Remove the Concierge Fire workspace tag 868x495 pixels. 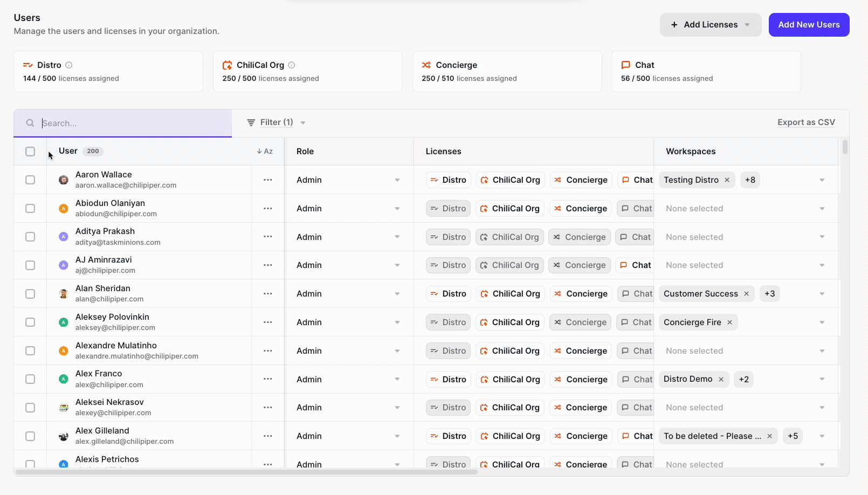tap(729, 322)
